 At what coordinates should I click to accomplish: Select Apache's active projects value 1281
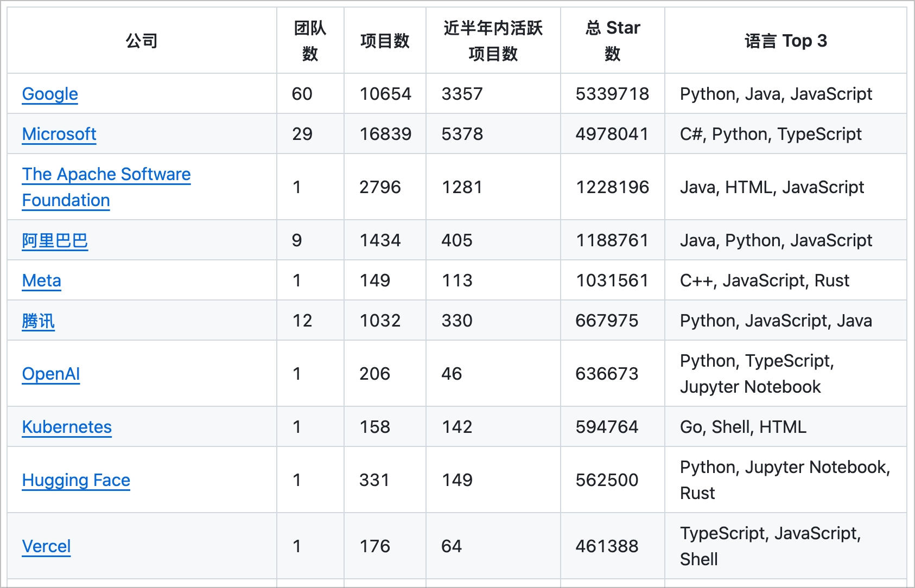click(462, 187)
